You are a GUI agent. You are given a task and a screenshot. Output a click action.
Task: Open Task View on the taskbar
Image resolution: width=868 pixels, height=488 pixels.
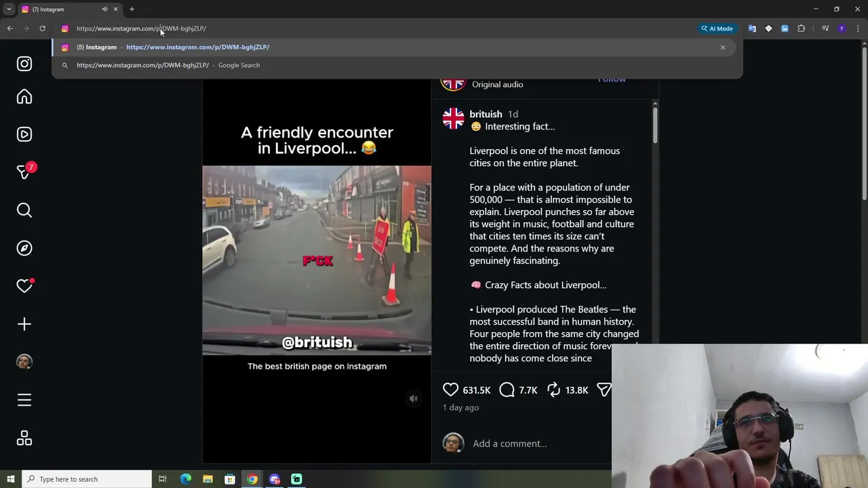[163, 479]
